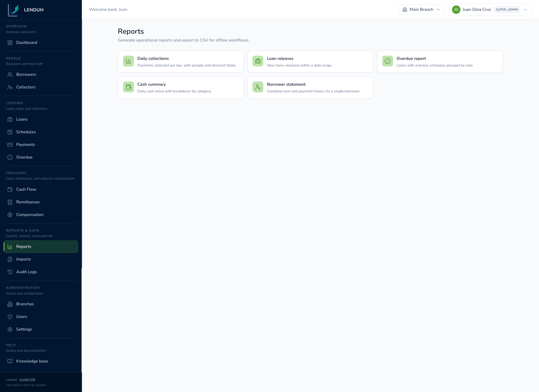
Task: Click the Lenduh logo icon
Action: [x=13, y=10]
